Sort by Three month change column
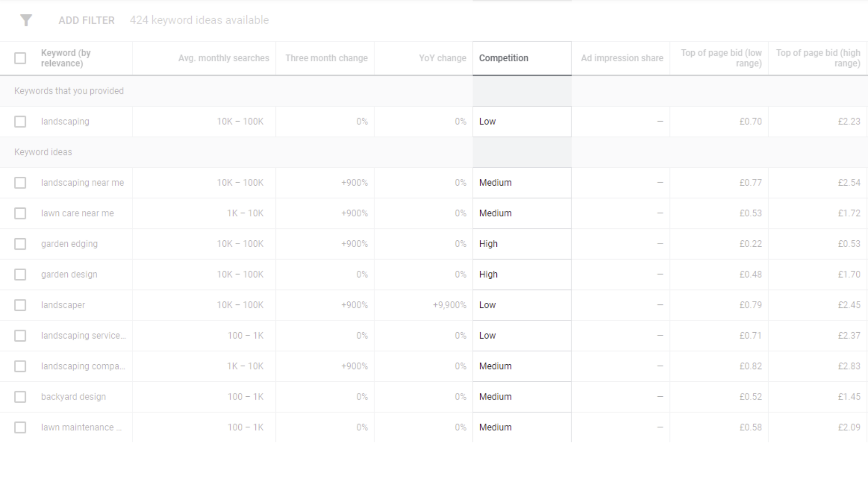The height and width of the screenshot is (488, 868). [x=326, y=58]
